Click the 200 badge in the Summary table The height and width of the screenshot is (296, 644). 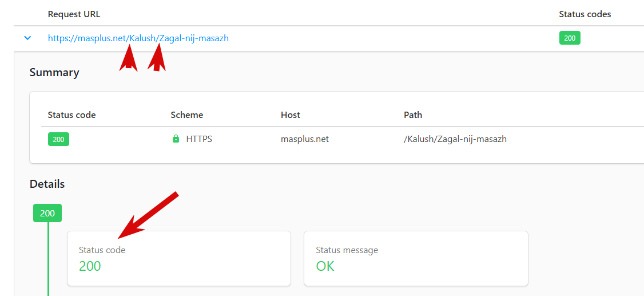58,139
